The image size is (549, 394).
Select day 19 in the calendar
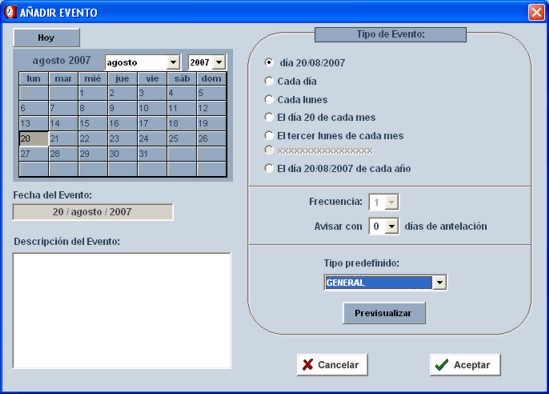(211, 123)
